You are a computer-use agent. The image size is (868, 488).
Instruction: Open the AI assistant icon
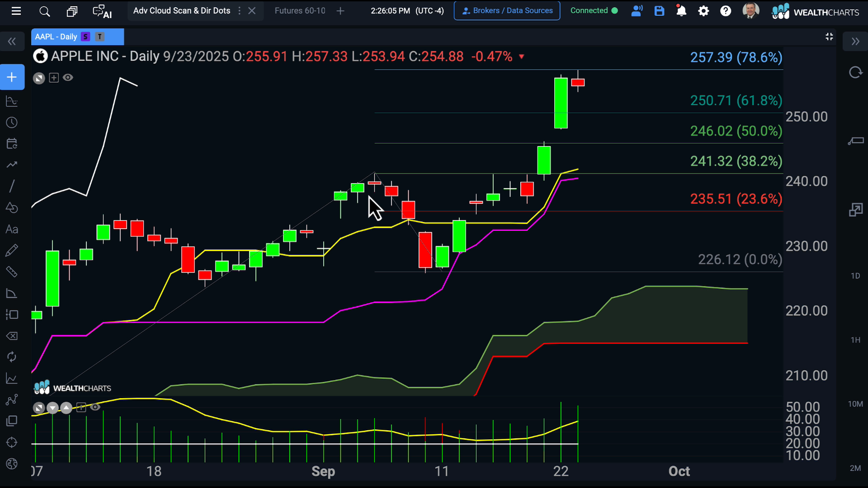pyautogui.click(x=102, y=11)
